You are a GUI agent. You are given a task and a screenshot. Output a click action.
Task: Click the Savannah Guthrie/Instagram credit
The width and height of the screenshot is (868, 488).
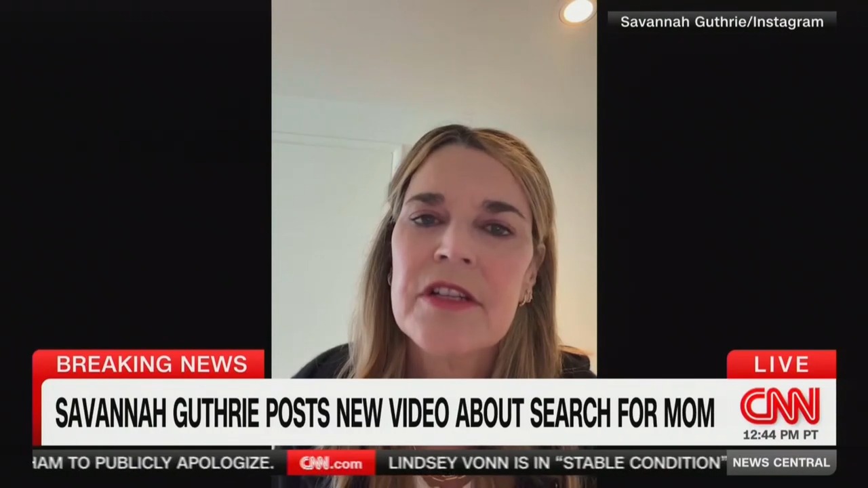pos(721,21)
